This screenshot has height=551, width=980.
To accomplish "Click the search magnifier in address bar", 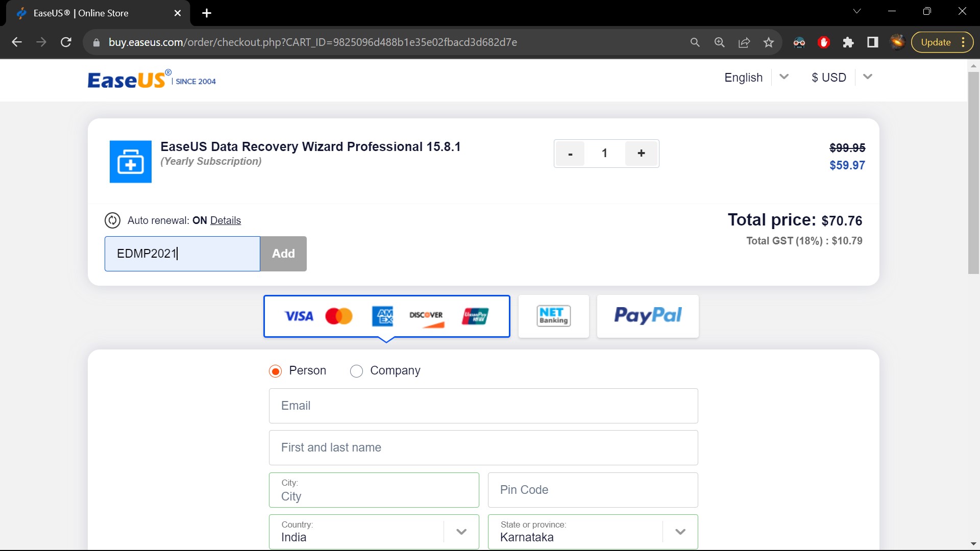I will coord(695,42).
